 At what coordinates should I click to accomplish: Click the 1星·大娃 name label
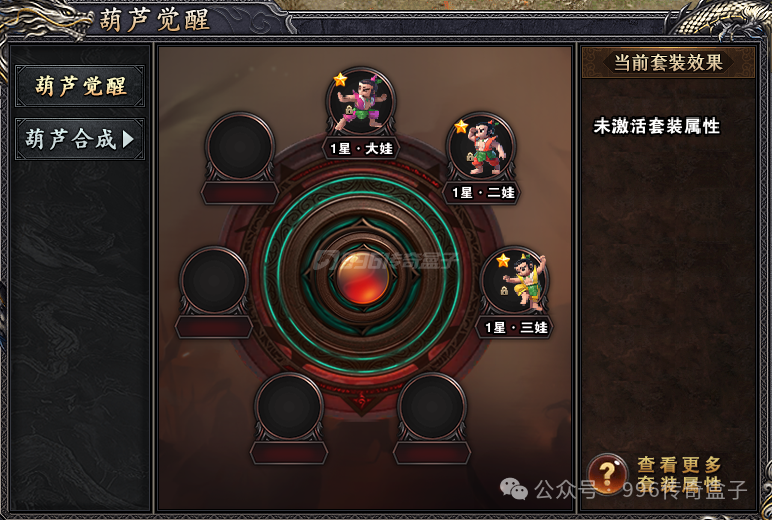click(360, 148)
